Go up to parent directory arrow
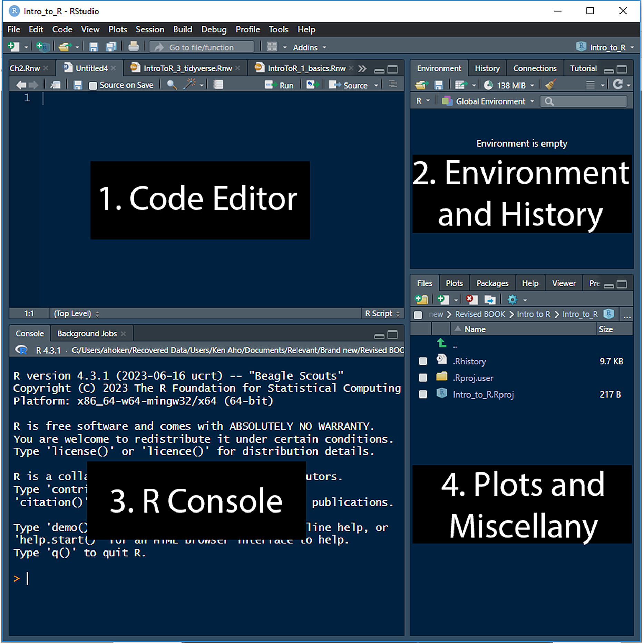 point(442,343)
